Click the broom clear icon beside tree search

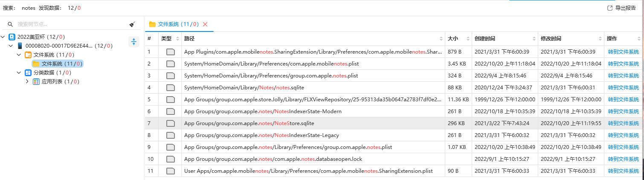pyautogui.click(x=132, y=25)
